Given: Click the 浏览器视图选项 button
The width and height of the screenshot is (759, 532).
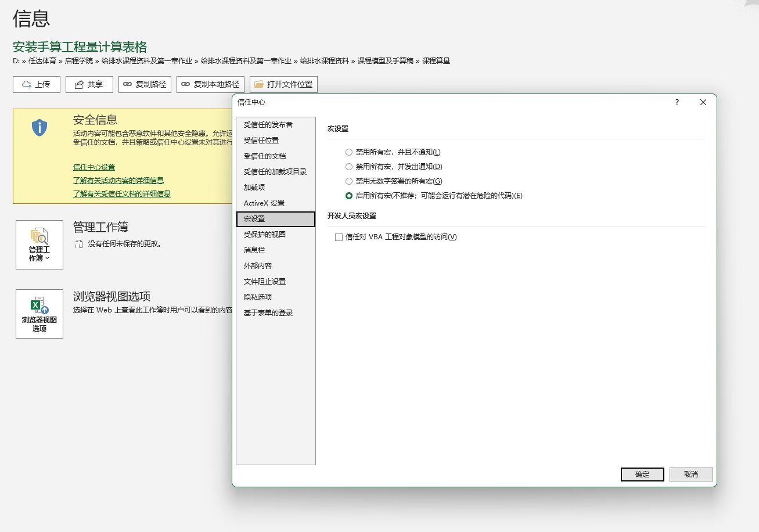Looking at the screenshot, I should tap(39, 314).
